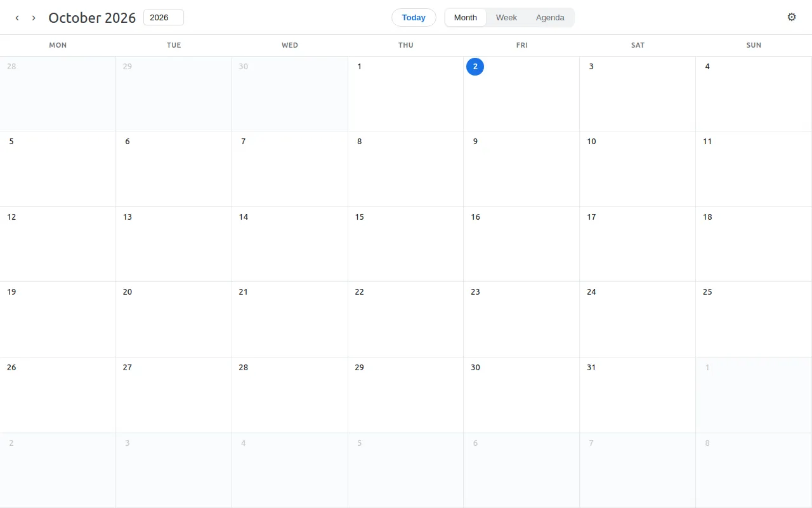Advance to next month with right chevron
The height and width of the screenshot is (508, 812).
(x=34, y=18)
